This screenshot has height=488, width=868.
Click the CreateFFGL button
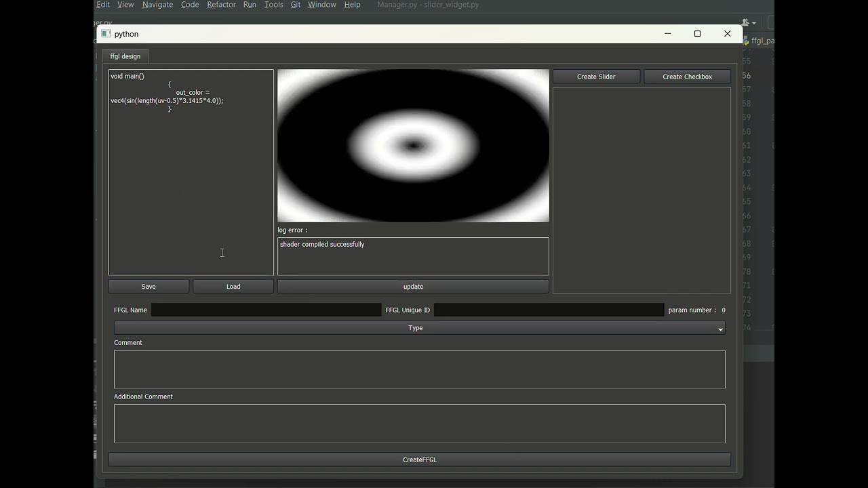point(420,460)
